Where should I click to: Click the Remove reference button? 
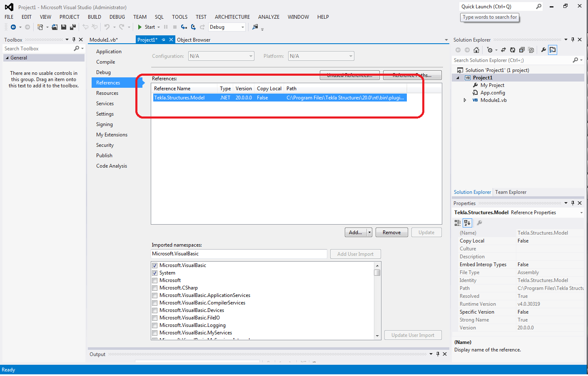click(x=392, y=233)
